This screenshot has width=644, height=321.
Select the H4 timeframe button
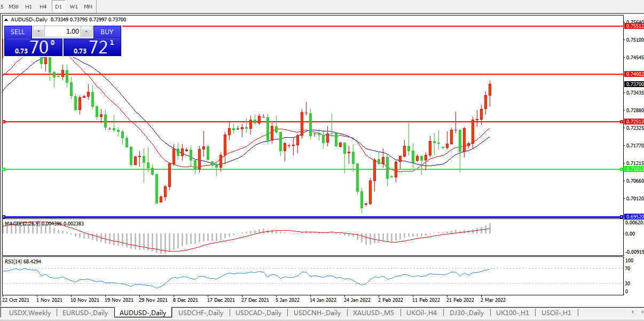click(x=43, y=6)
